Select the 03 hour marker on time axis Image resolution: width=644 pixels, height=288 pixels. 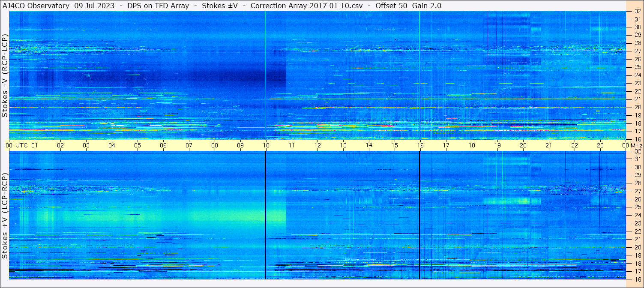tap(86, 145)
